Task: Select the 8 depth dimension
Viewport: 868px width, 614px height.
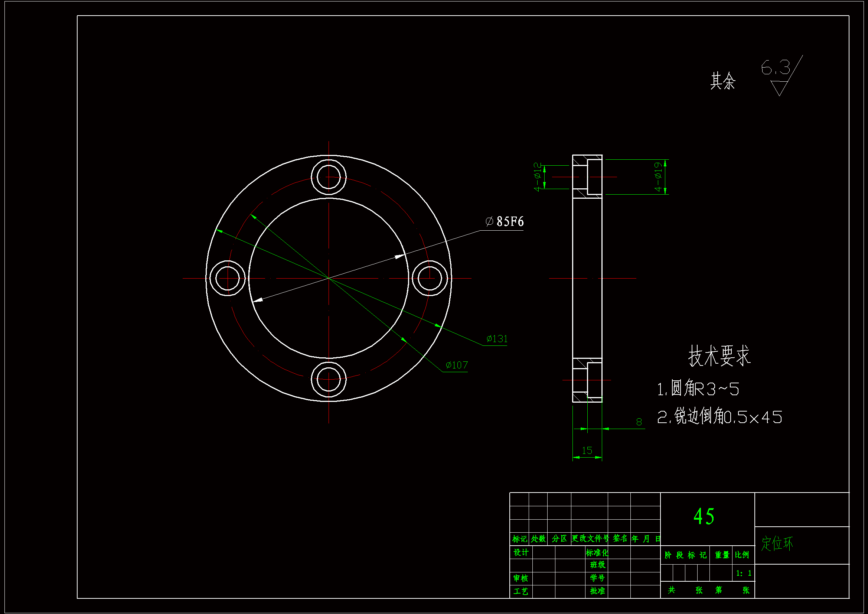Action: click(639, 422)
